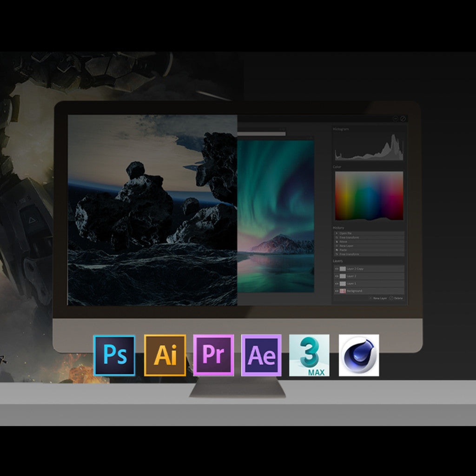
Task: Hide the Layer 2 Copy layer with its eye
Action: pyautogui.click(x=337, y=269)
